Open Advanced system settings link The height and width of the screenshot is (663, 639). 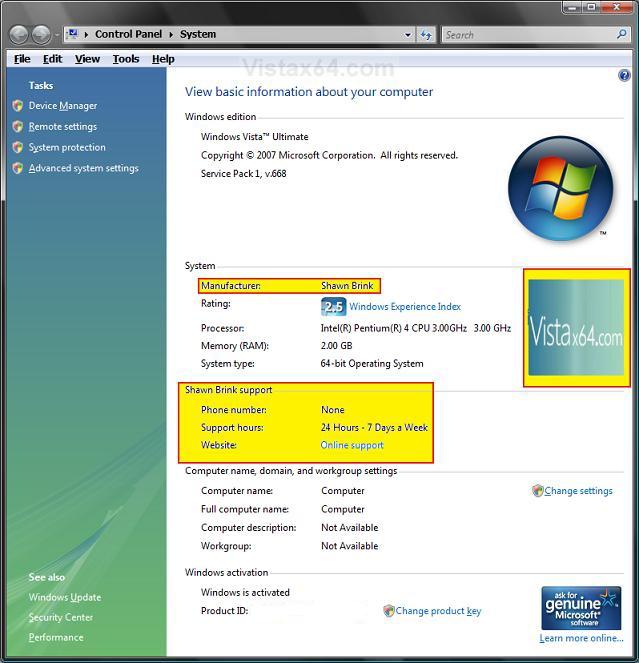[x=83, y=168]
